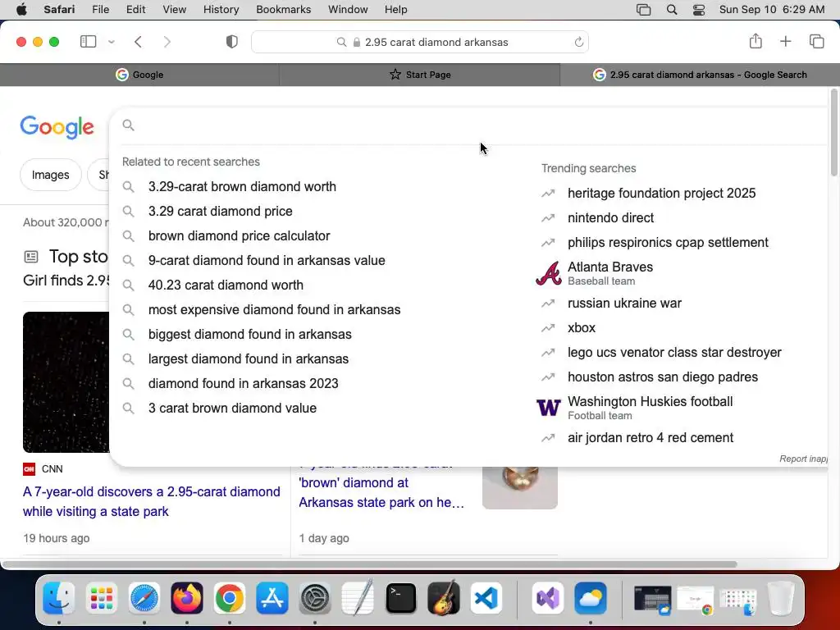Select trending 'nintendo direct'
Viewport: 840px width, 630px height.
610,217
